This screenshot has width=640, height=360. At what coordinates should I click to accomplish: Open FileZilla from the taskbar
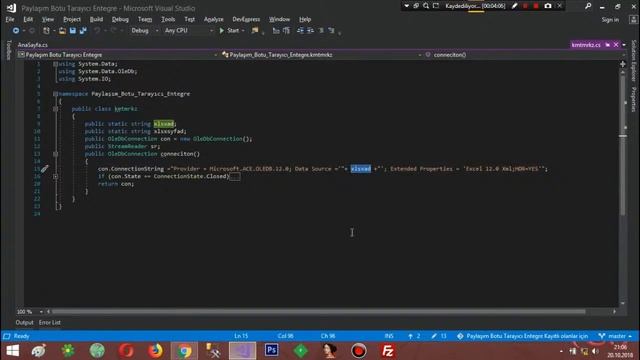click(387, 350)
